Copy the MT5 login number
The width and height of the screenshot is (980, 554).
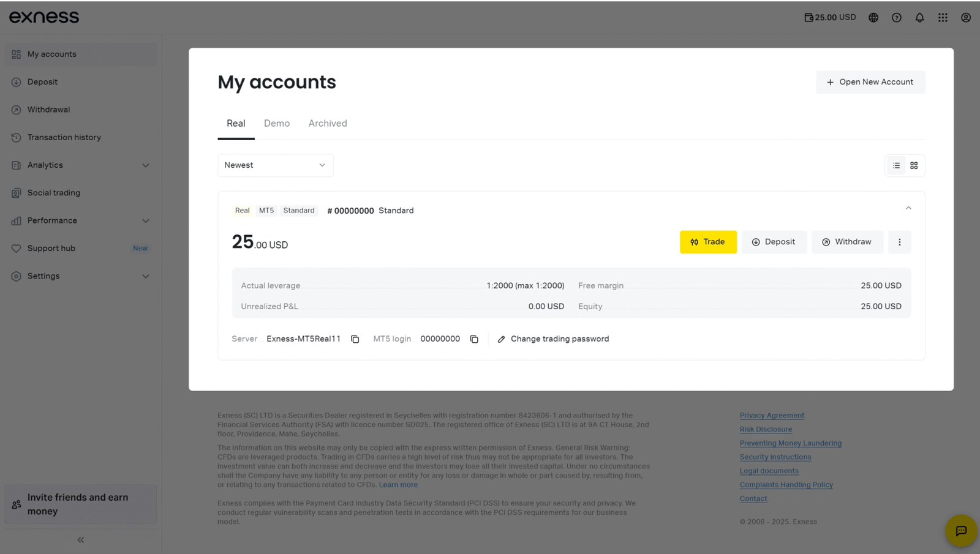474,339
